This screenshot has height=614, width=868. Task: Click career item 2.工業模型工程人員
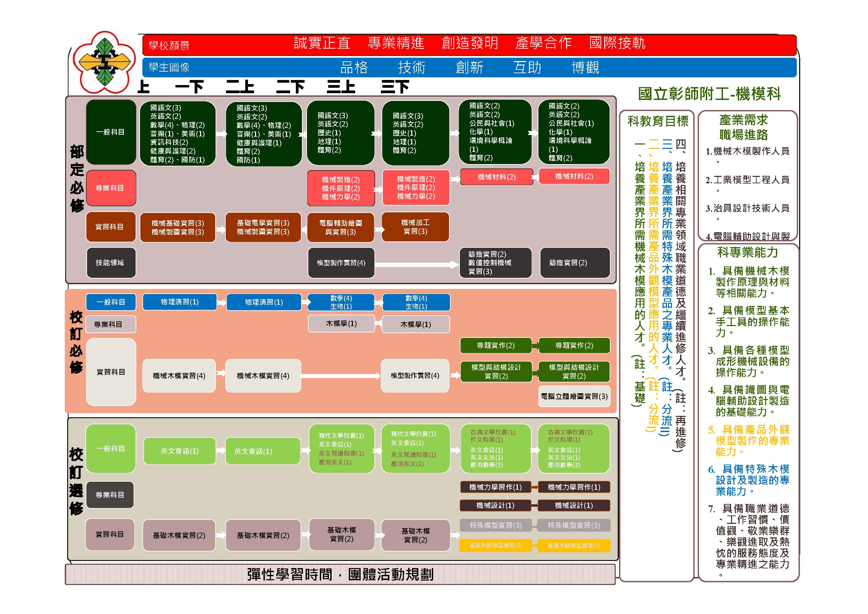748,184
